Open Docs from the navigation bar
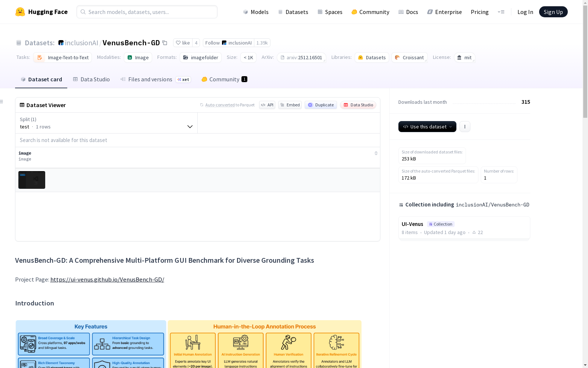The width and height of the screenshot is (588, 368). (x=408, y=12)
